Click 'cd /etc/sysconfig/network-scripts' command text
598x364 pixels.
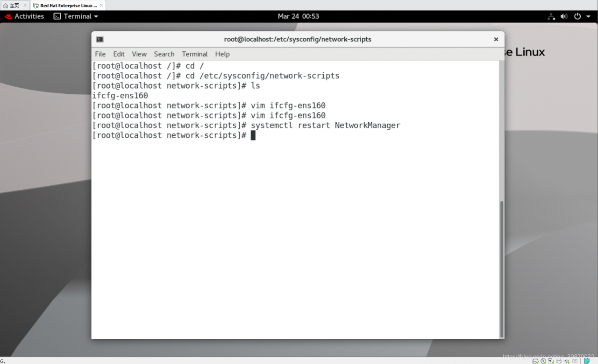[x=263, y=76]
